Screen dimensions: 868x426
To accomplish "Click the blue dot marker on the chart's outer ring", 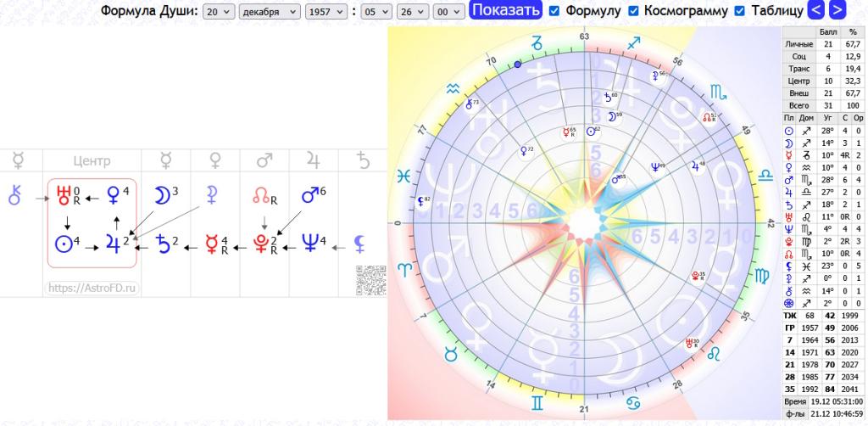I will [518, 64].
